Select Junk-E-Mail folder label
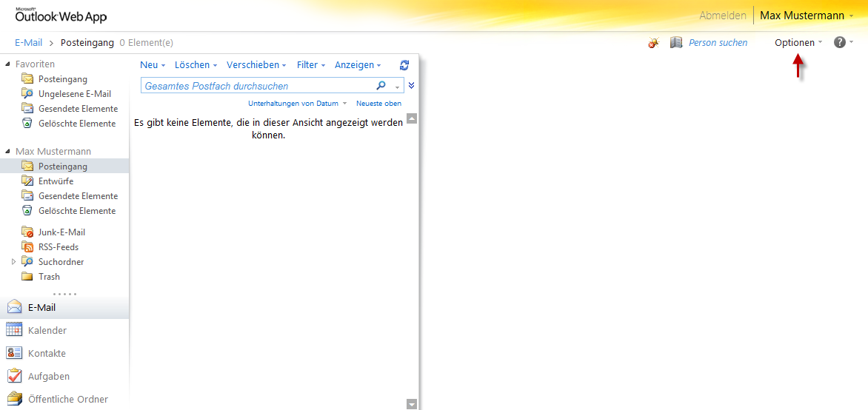Screen dimensions: 868x410 click(61, 232)
